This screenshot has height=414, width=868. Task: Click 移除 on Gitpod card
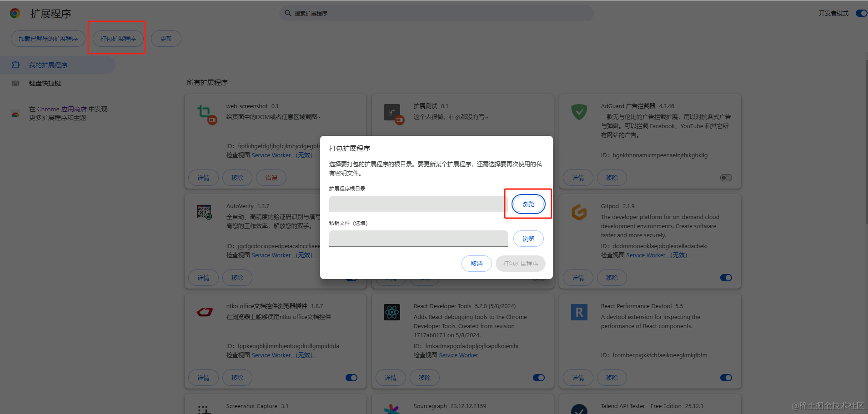click(612, 278)
